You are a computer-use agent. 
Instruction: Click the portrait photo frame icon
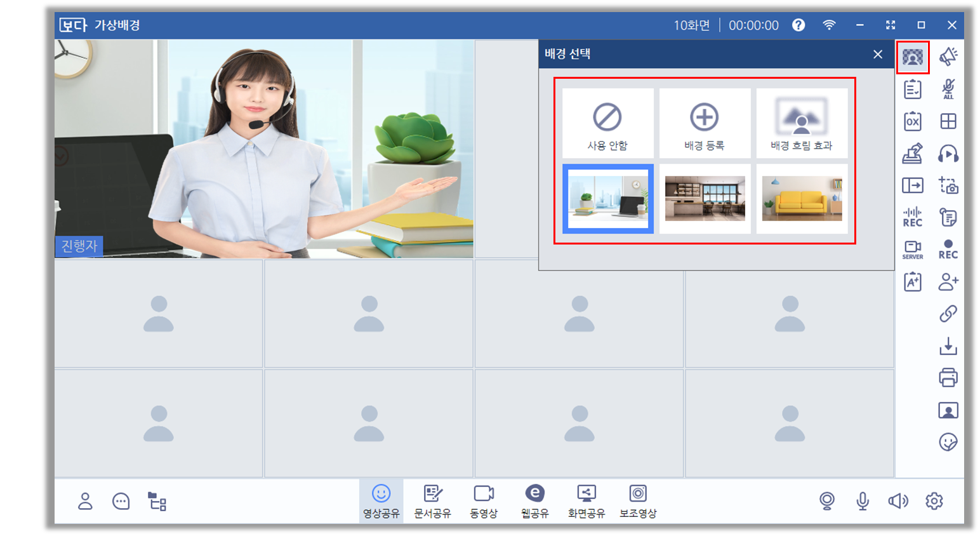[x=948, y=410]
